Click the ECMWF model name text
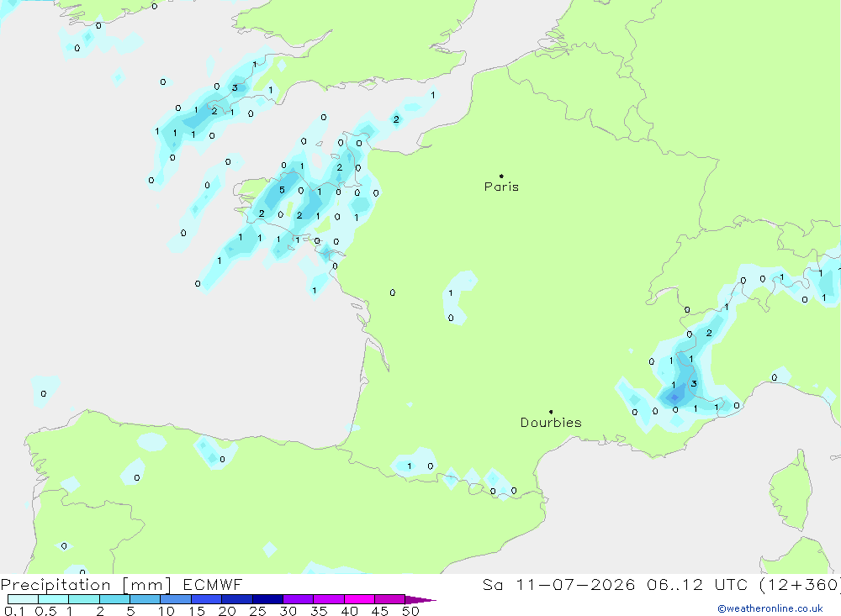841x616 pixels. 213,584
